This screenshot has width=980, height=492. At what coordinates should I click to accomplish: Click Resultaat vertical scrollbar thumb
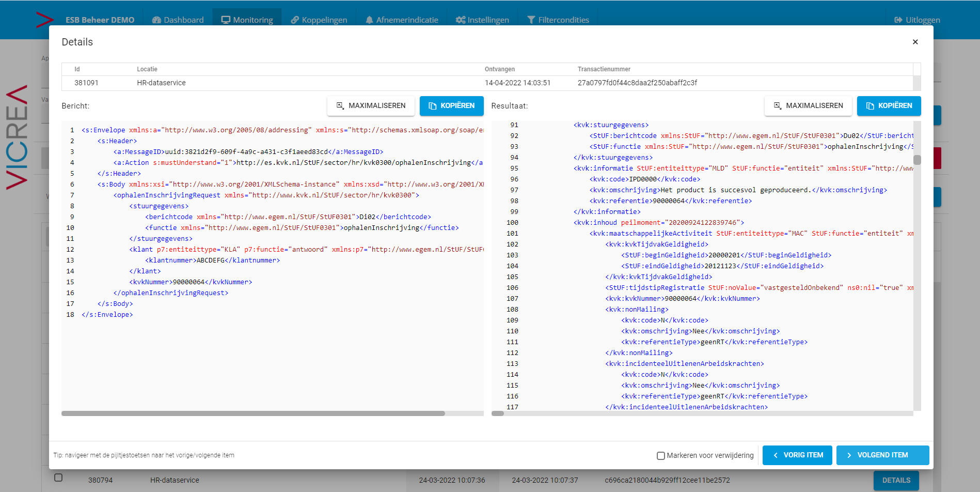(917, 160)
